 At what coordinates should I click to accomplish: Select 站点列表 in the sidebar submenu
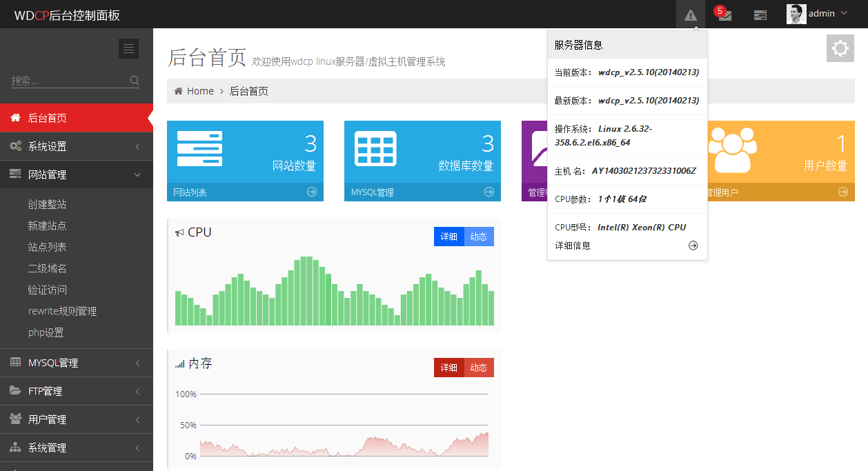(x=48, y=247)
